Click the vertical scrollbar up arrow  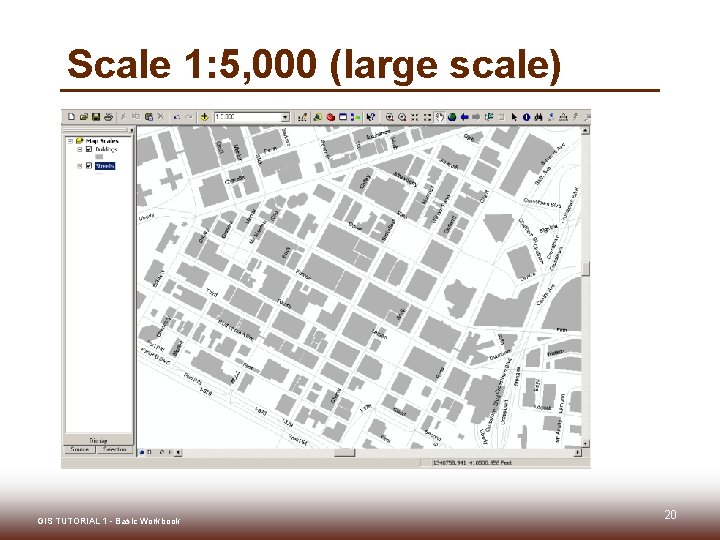[585, 131]
